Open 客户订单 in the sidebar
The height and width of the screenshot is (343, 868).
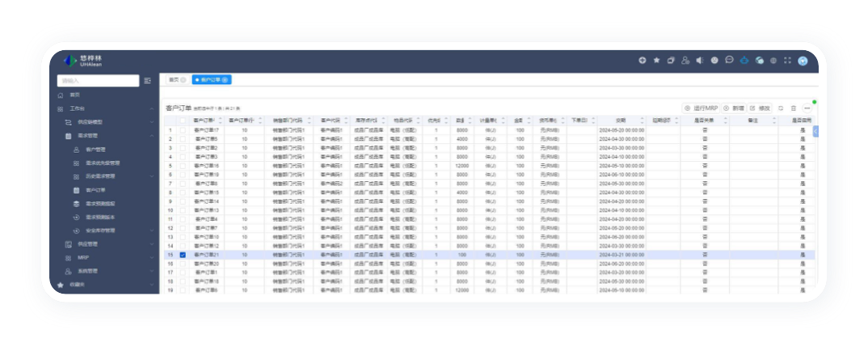[x=95, y=191]
